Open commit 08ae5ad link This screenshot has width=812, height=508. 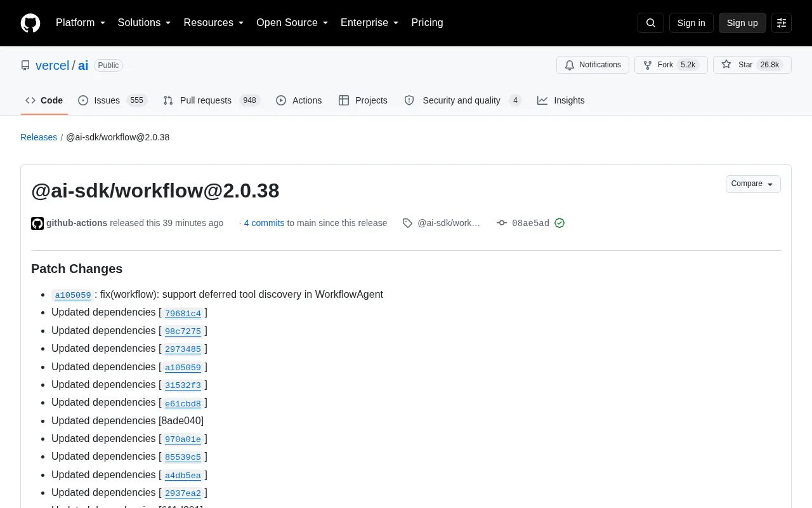tap(530, 223)
